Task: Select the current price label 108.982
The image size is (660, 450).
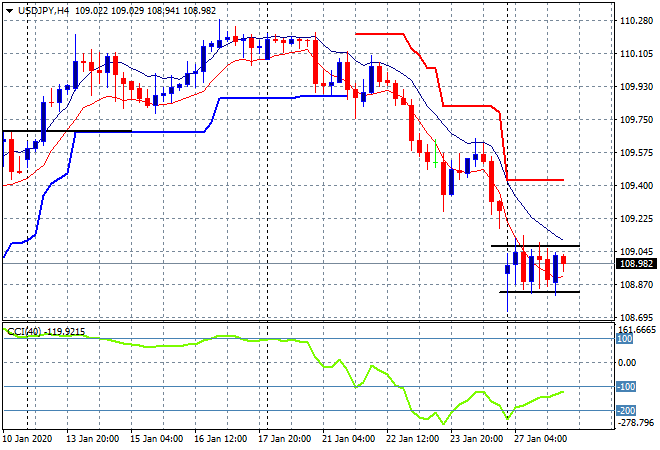Action: (636, 264)
